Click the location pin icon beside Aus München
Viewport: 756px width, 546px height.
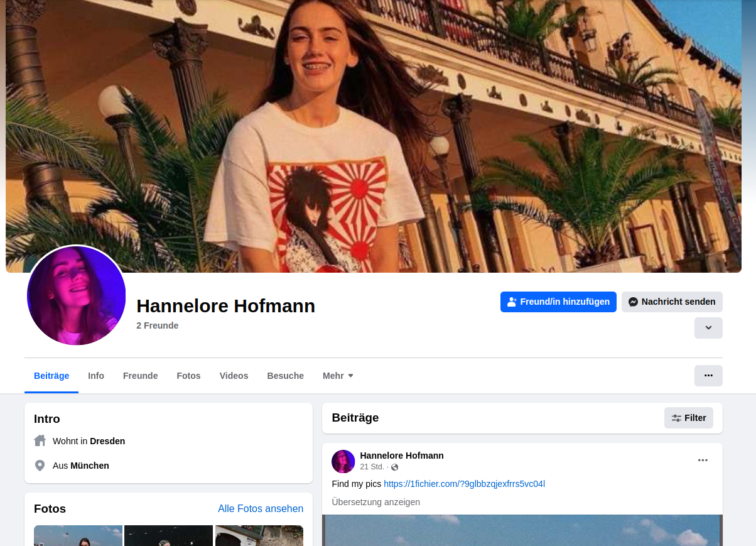40,466
